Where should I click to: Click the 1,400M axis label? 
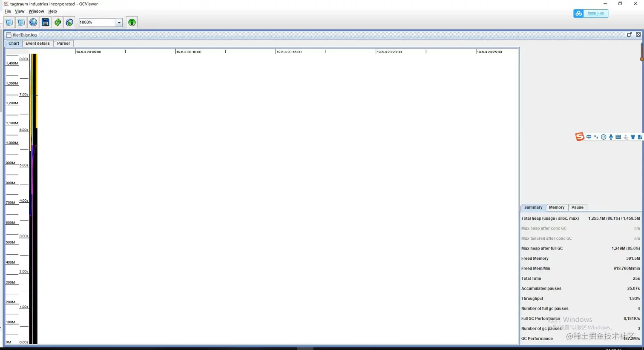click(12, 63)
